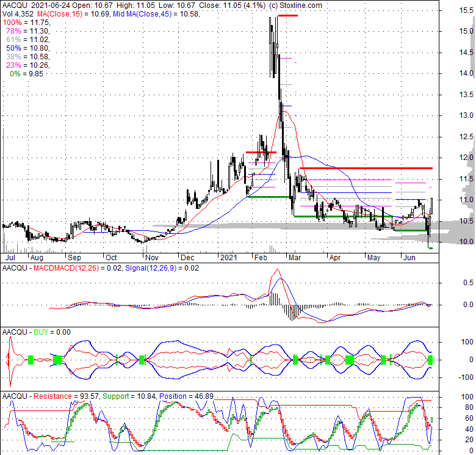The width and height of the screenshot is (476, 455).
Task: Click the latest June candlestick at 11.05
Action: coord(431,206)
